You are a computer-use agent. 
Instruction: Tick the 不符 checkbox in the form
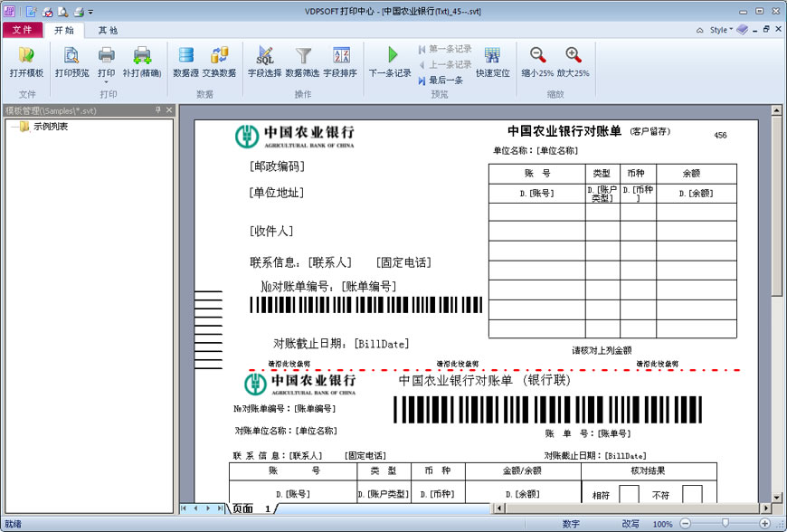(692, 494)
